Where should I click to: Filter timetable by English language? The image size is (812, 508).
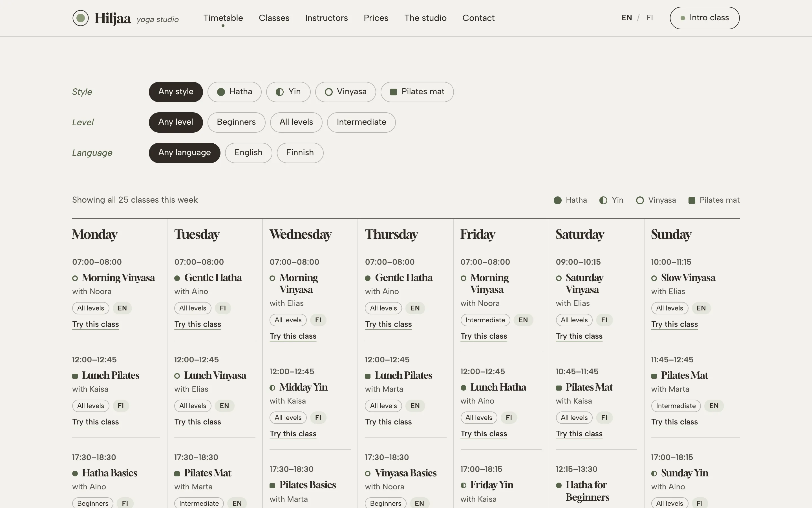click(x=248, y=153)
